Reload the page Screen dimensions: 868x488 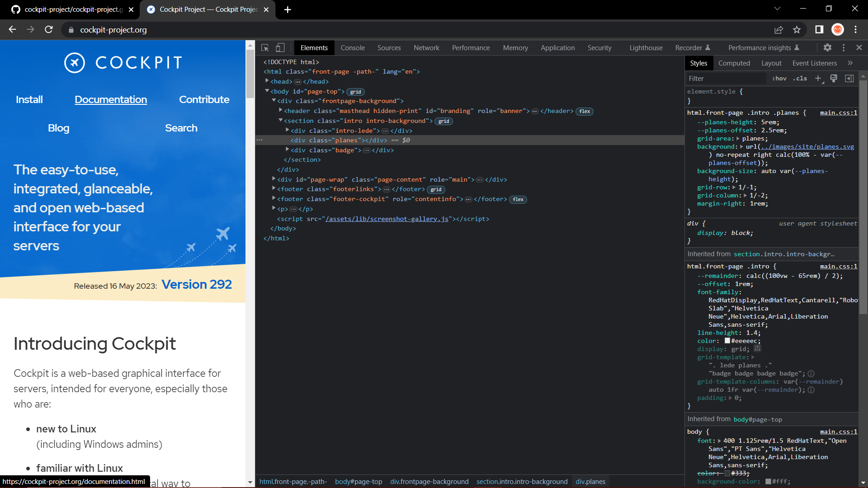coord(49,30)
